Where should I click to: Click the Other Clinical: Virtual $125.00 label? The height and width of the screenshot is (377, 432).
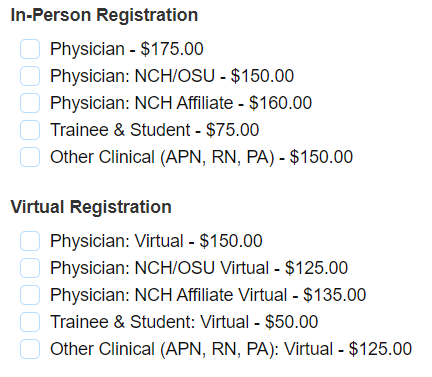(x=231, y=349)
